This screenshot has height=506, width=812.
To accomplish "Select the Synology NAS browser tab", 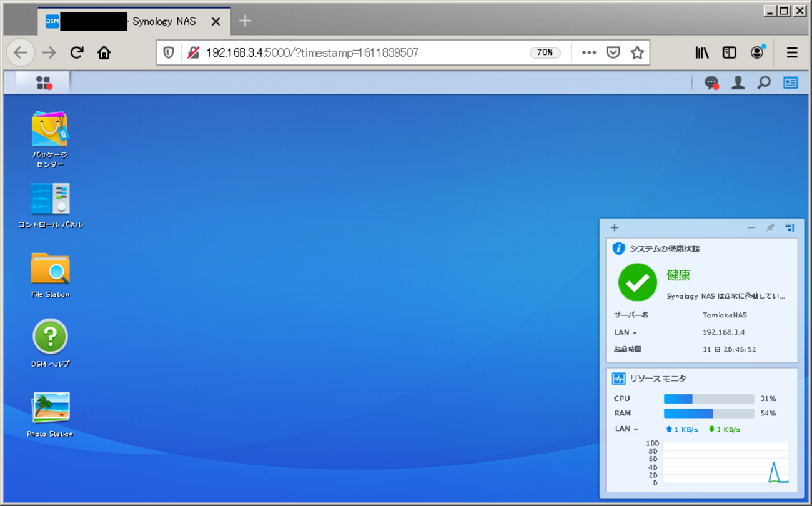I will [134, 21].
